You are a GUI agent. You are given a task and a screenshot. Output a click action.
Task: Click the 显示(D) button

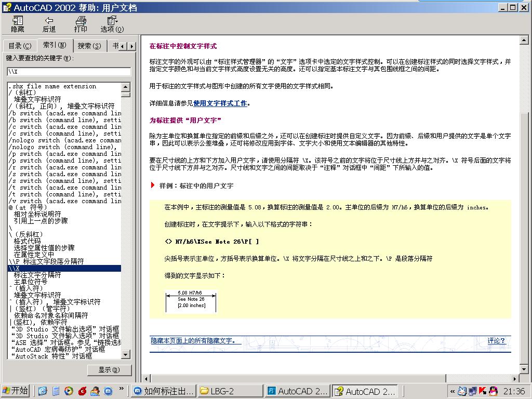pyautogui.click(x=109, y=370)
